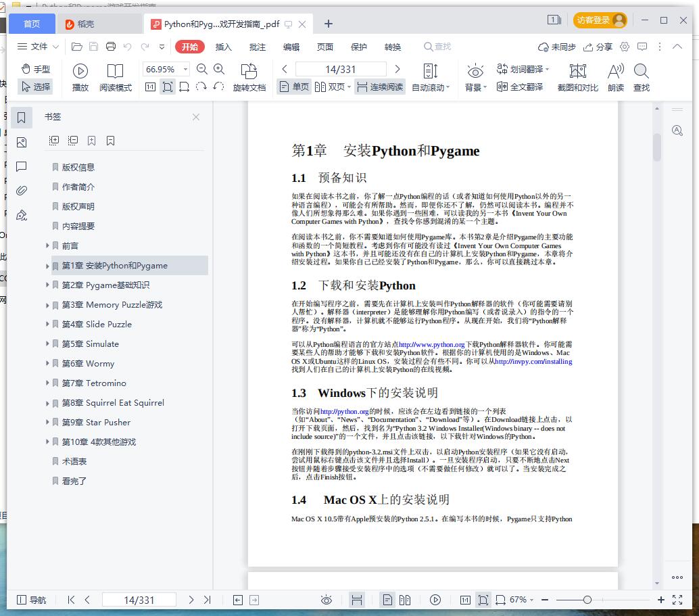Zoom out using magnifier minus icon
This screenshot has width=699, height=616.
pos(202,69)
